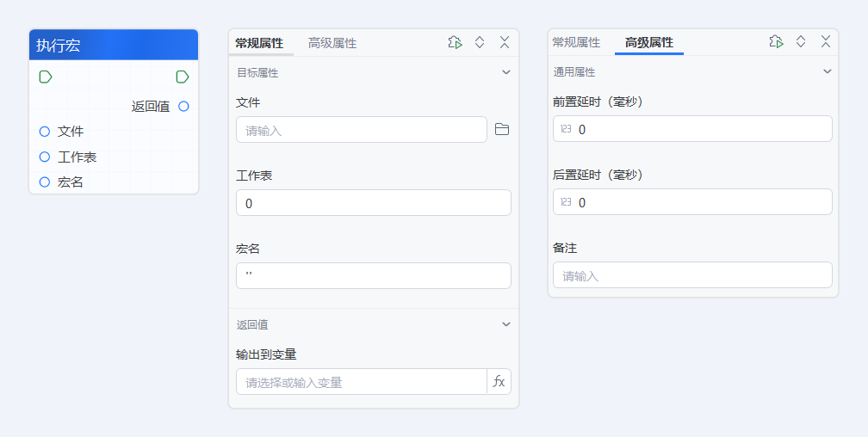Click the 前置延时（毫秒） label

[598, 102]
